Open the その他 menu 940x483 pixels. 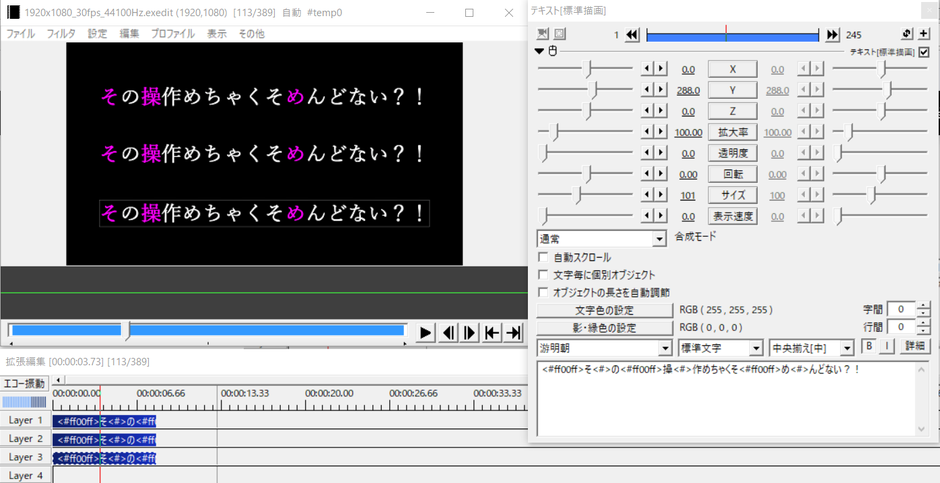251,34
